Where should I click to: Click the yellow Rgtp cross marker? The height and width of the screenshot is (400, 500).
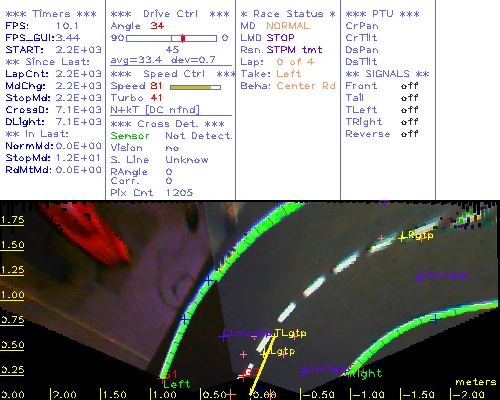click(x=402, y=237)
